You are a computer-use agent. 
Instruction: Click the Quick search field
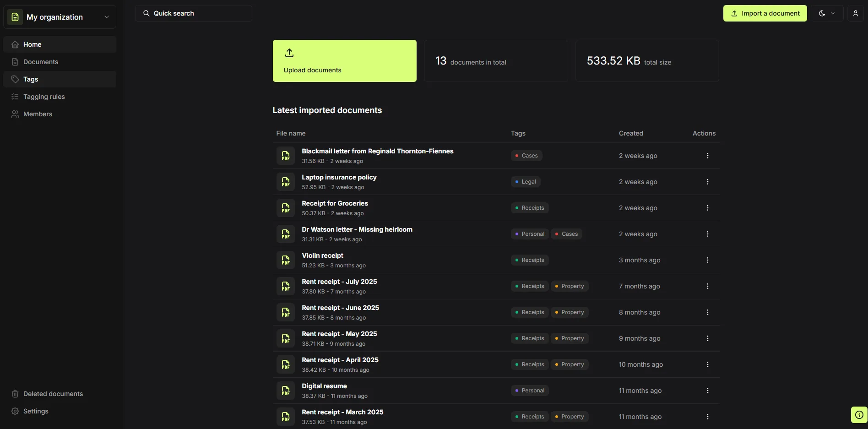(193, 13)
